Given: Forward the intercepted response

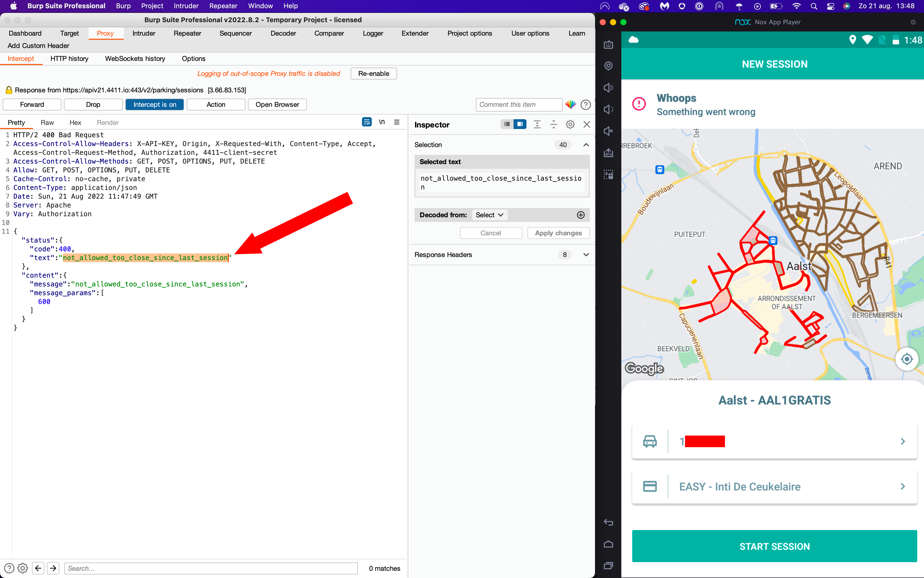Looking at the screenshot, I should click(32, 104).
